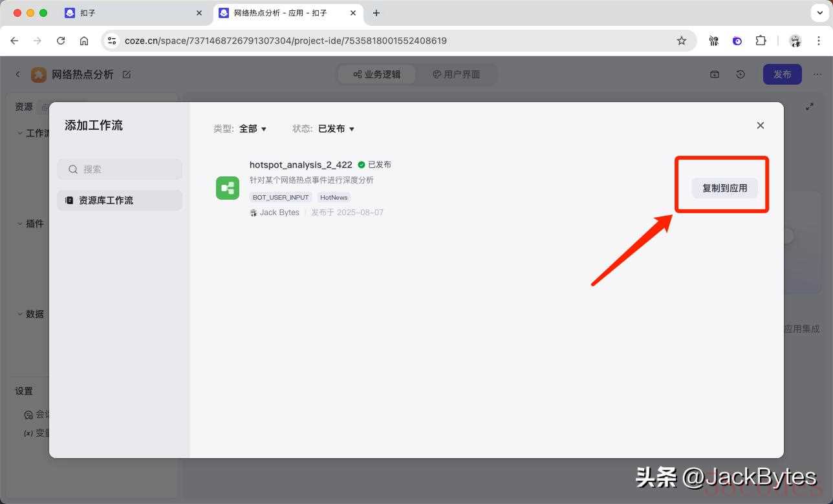
Task: Open the Extensions puzzle icon
Action: click(761, 41)
